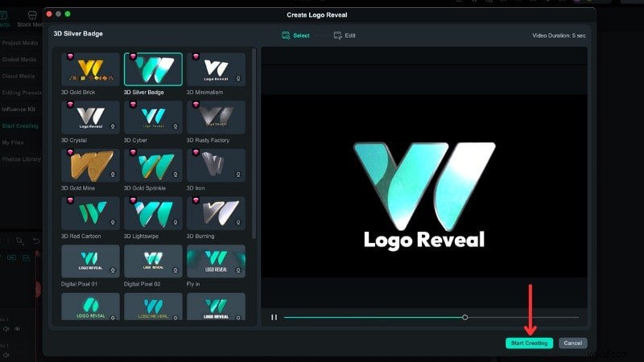Choose the Digital Pixel 01 template
Screen dimensions: 644x362
pos(90,261)
